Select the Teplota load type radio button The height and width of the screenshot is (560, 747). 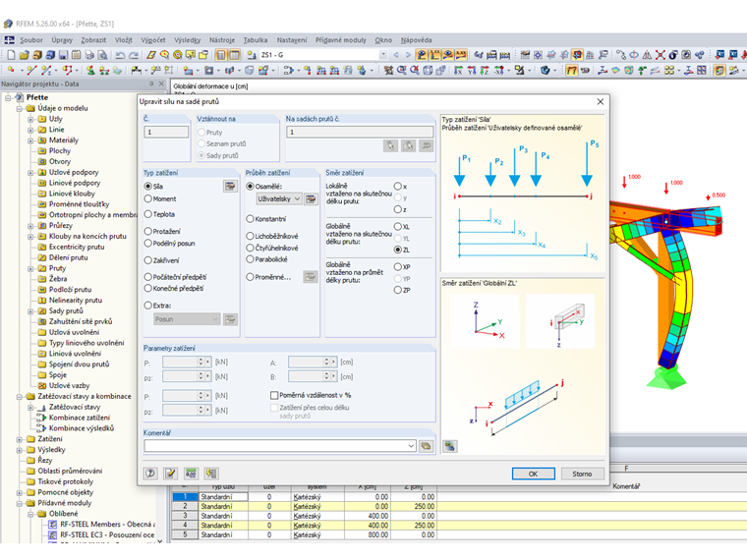click(x=147, y=214)
